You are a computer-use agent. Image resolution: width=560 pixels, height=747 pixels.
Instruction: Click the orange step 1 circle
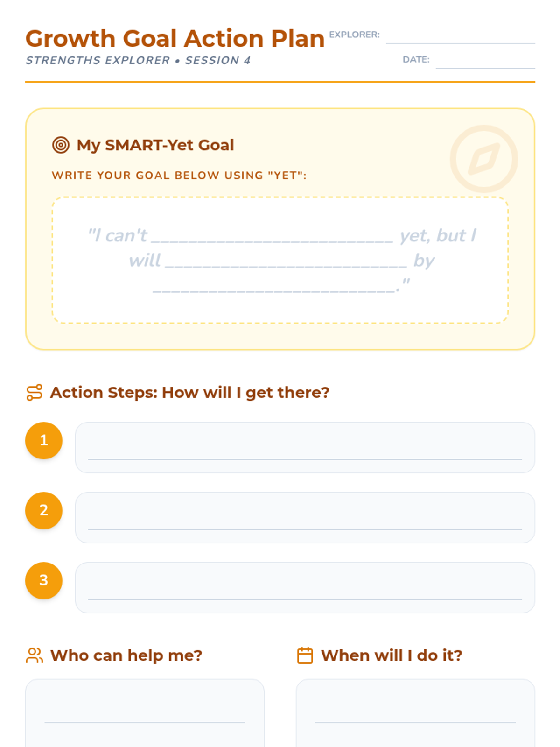coord(44,441)
